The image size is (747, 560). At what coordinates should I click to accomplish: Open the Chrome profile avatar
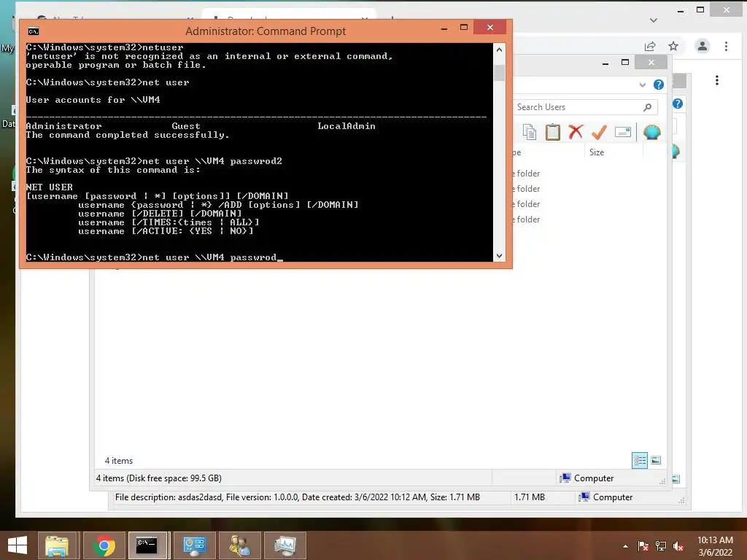[703, 46]
